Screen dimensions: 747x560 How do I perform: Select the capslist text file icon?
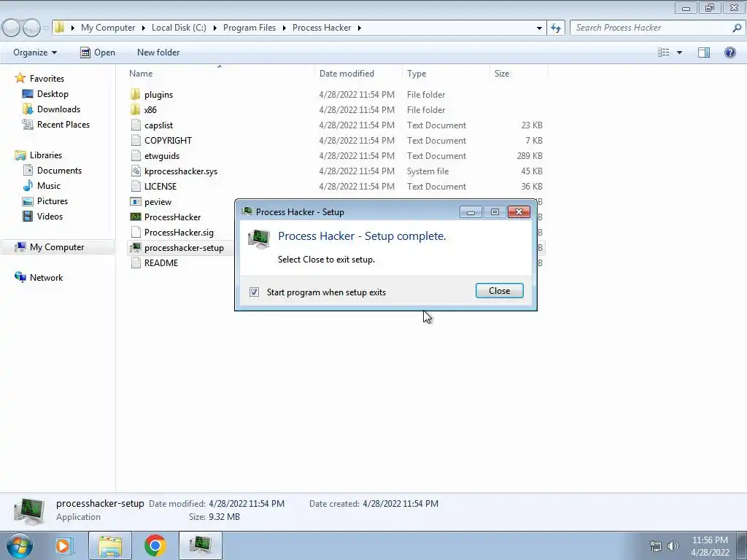(x=136, y=125)
